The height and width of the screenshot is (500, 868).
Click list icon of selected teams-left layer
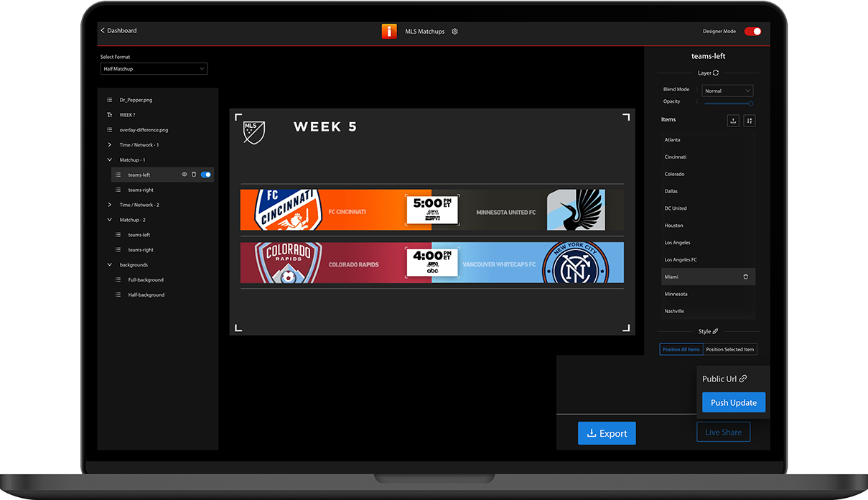pyautogui.click(x=118, y=175)
